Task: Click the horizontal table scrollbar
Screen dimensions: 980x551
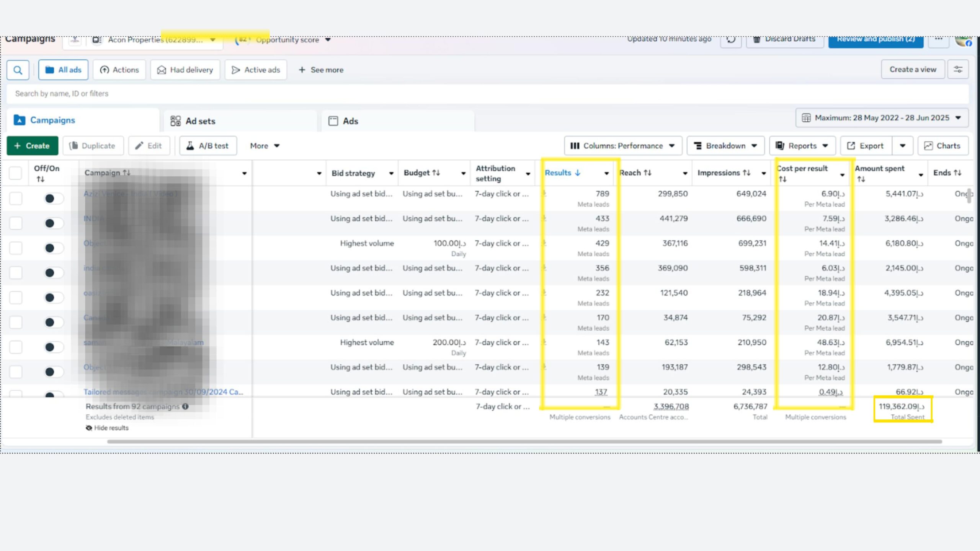Action: pyautogui.click(x=524, y=442)
